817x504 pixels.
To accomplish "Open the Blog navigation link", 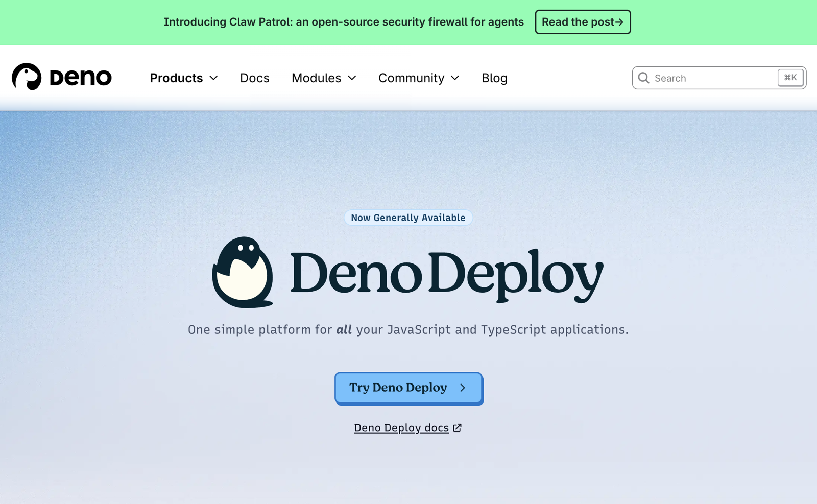I will [x=494, y=78].
